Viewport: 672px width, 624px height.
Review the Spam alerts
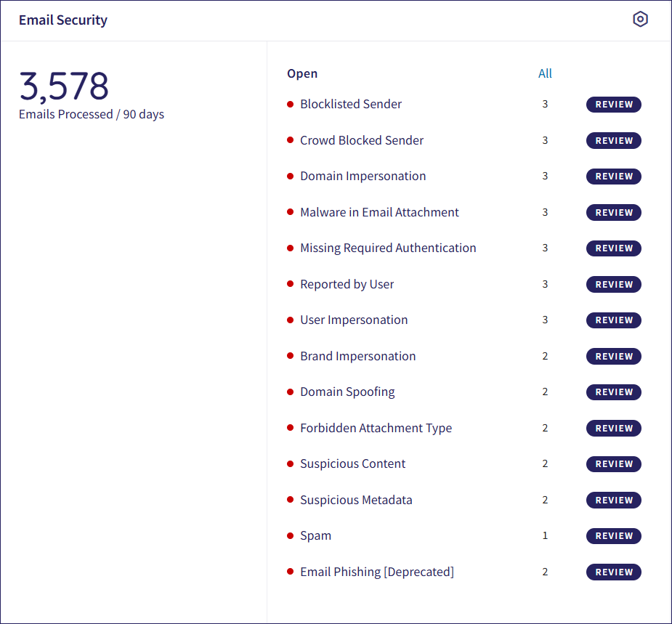tap(613, 535)
